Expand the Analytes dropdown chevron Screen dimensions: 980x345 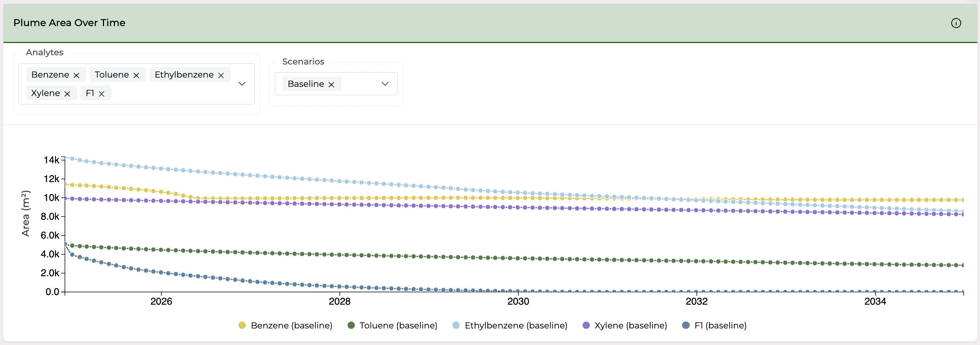242,84
